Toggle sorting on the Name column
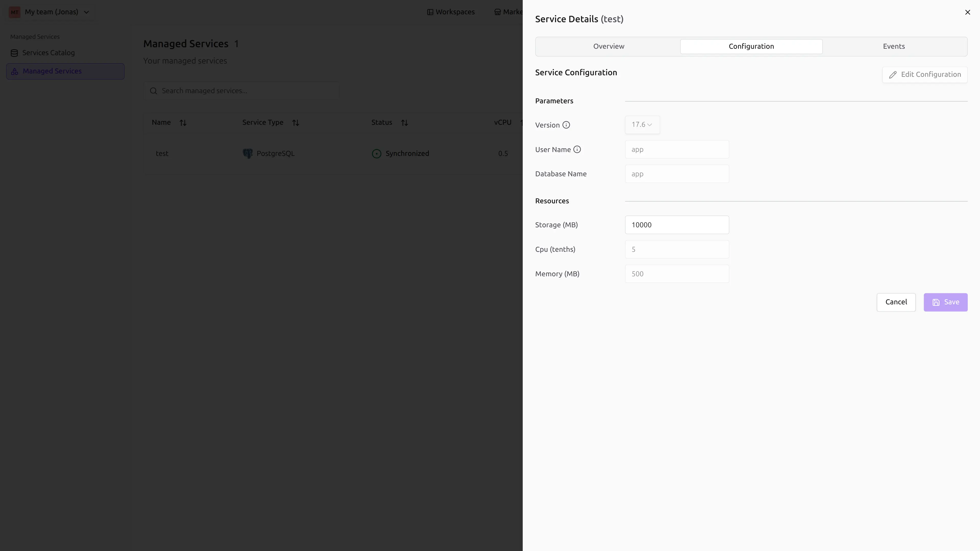This screenshot has height=551, width=980. coord(183,122)
